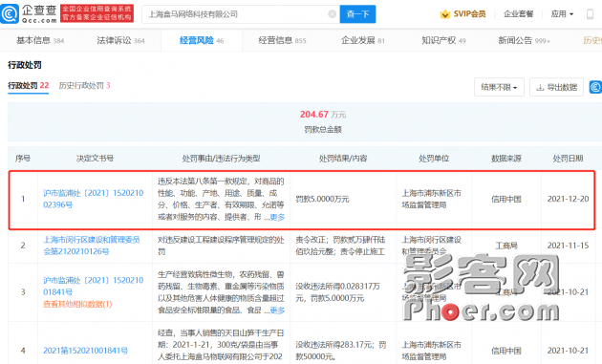Expand the 结果不限 filter dropdown
The width and height of the screenshot is (602, 364).
(x=499, y=87)
